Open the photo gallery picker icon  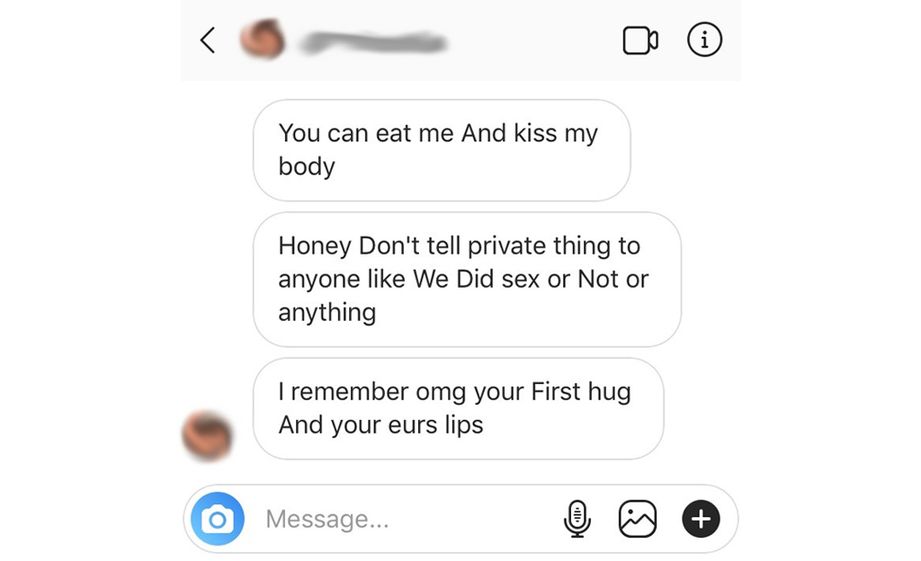(637, 519)
